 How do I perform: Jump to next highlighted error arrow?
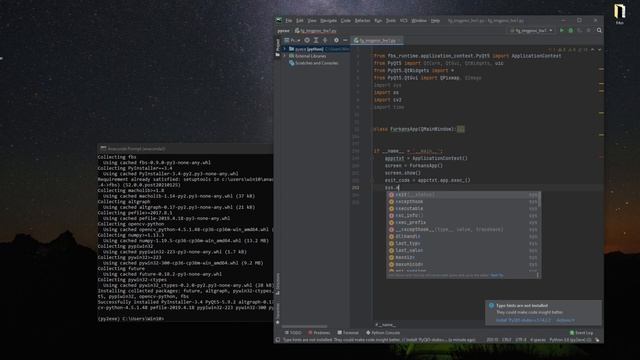(x=599, y=49)
